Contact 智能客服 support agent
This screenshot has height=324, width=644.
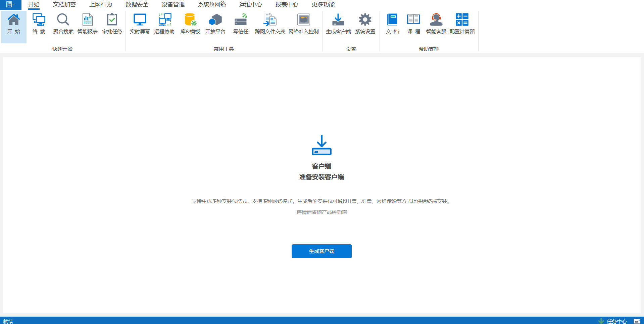click(x=436, y=24)
